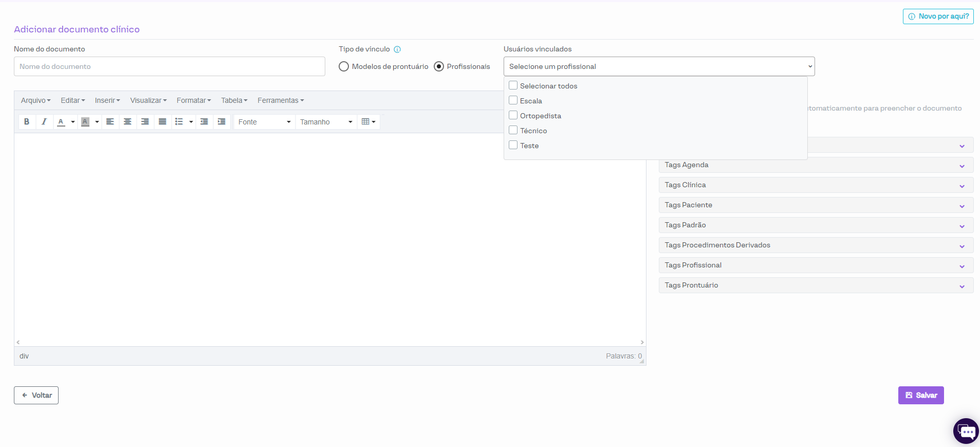The width and height of the screenshot is (980, 447).
Task: Open the Tamanho font size dropdown
Action: pyautogui.click(x=326, y=122)
